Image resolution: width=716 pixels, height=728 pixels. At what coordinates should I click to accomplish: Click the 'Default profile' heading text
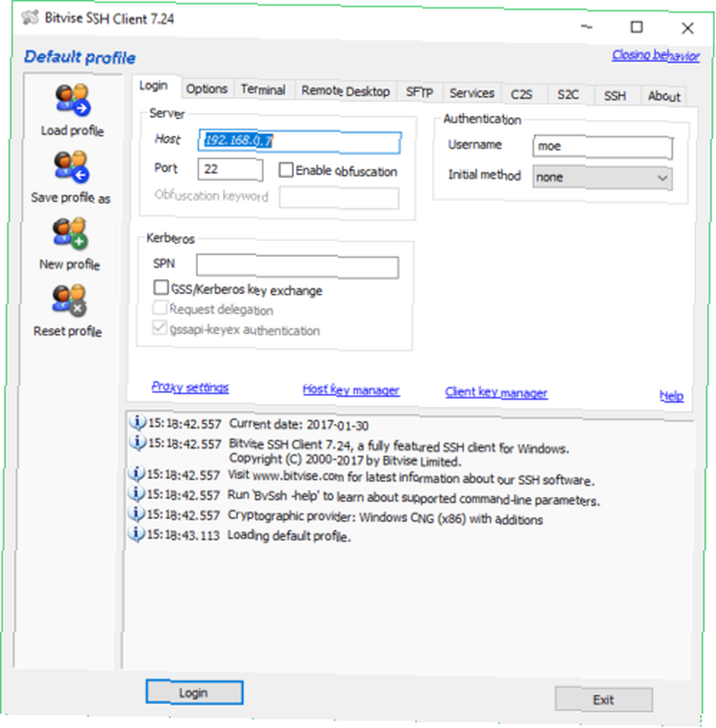coord(80,57)
